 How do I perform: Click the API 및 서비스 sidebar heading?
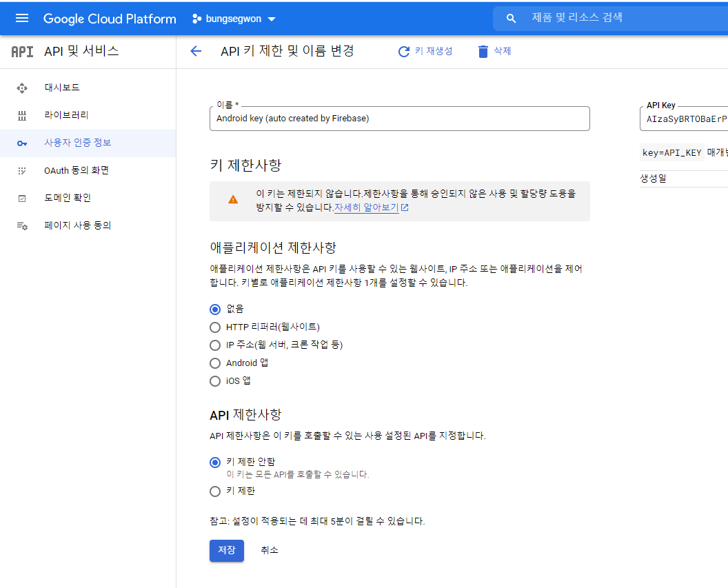[x=82, y=51]
